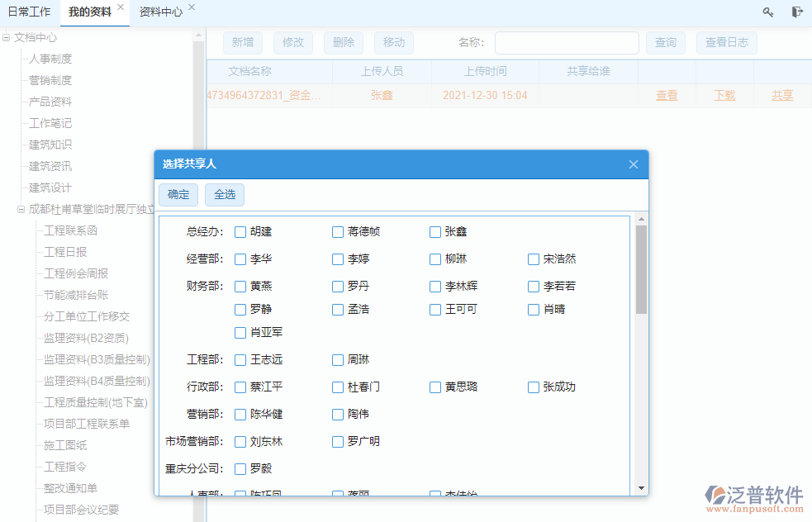Click the key icon to change password
Viewport: 812px width, 522px height.
coord(767,12)
